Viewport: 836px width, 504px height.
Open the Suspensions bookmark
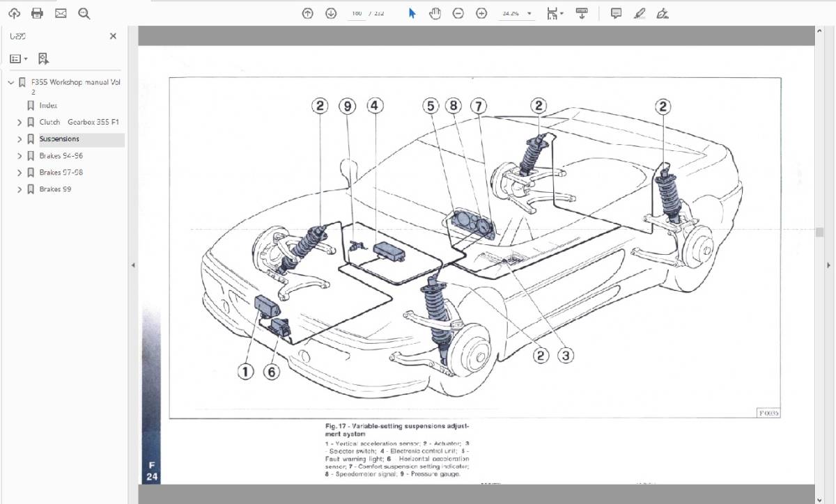pos(59,139)
